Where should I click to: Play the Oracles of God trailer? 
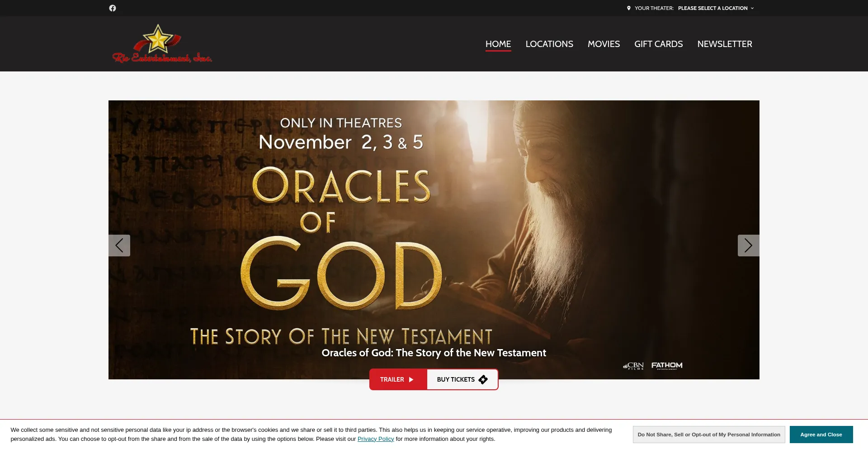pos(397,379)
